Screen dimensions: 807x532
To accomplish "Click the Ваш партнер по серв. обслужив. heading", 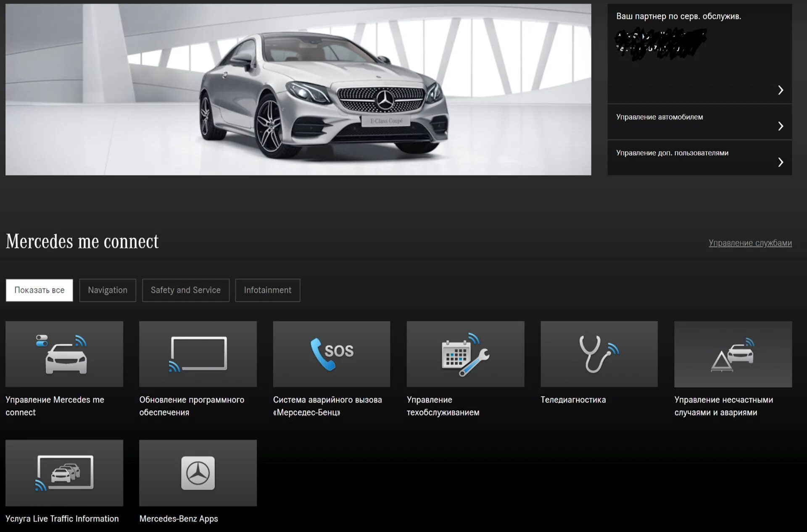I will [x=678, y=16].
